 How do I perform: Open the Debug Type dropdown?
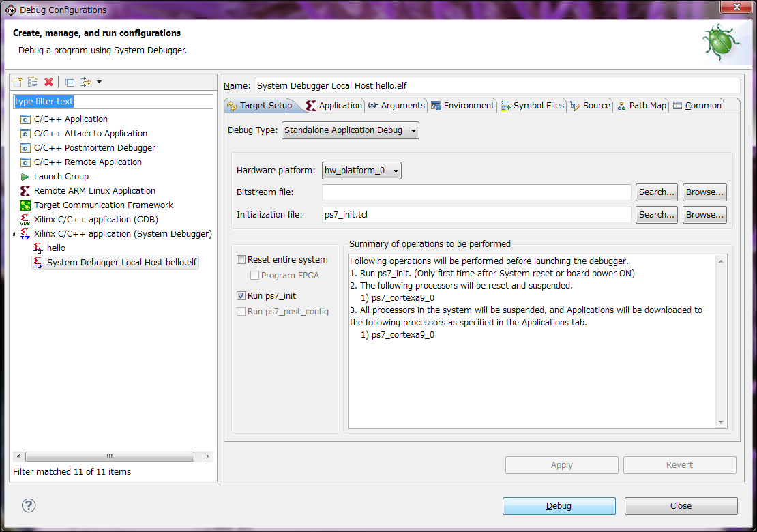[351, 130]
